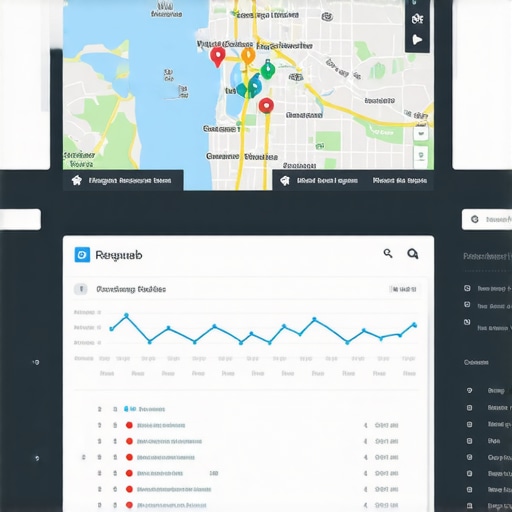Open the small selector at chart header's right
Screen dimensions: 512x512
404,289
